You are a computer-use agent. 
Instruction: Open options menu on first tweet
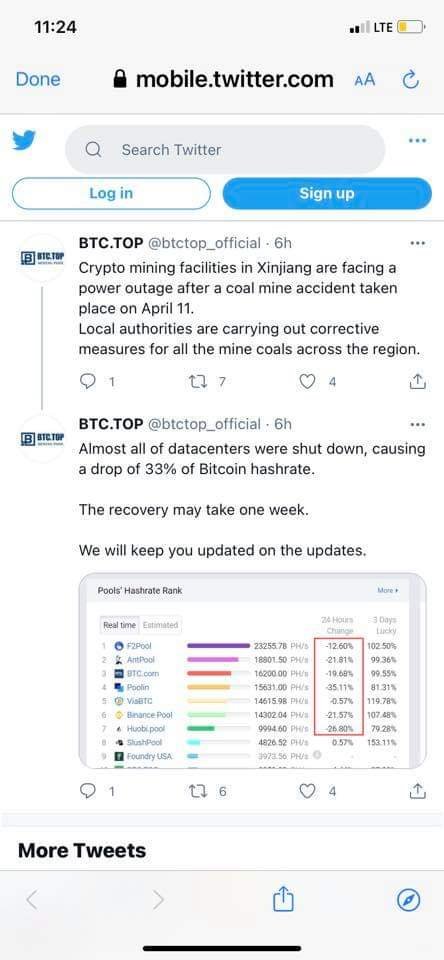point(418,243)
